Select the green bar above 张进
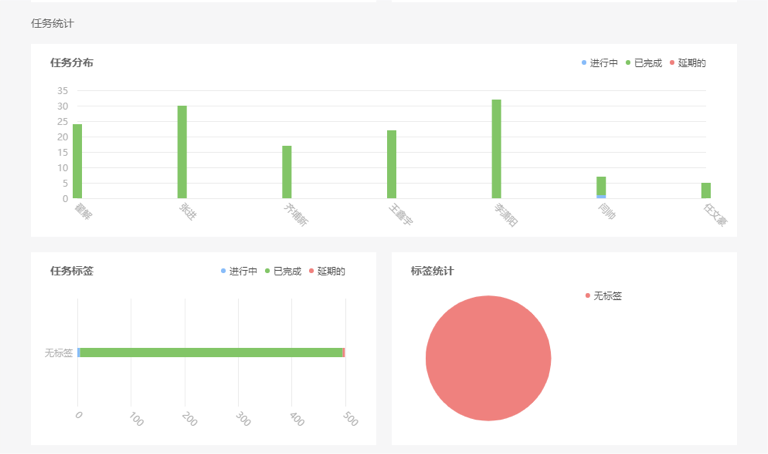The width and height of the screenshot is (768, 454). pyautogui.click(x=182, y=152)
